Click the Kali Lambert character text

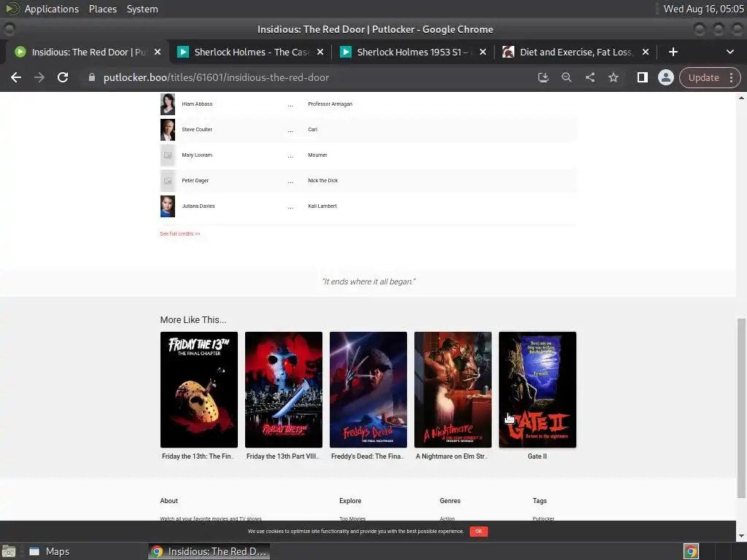[x=322, y=206]
